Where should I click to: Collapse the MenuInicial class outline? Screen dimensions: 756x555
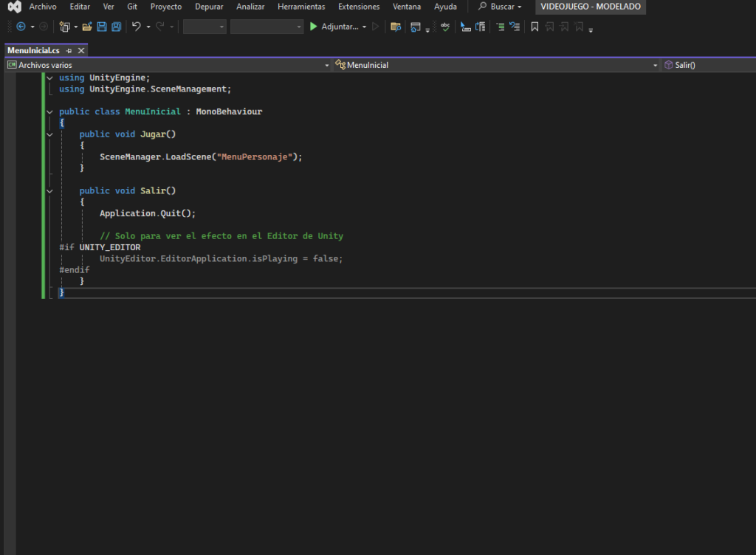[x=49, y=111]
